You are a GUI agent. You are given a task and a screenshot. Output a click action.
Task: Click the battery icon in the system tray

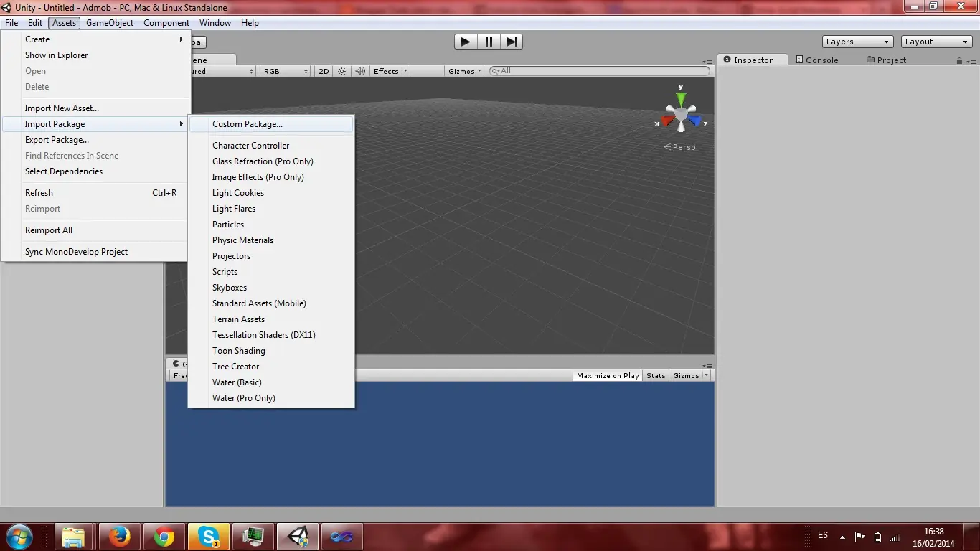pos(877,537)
